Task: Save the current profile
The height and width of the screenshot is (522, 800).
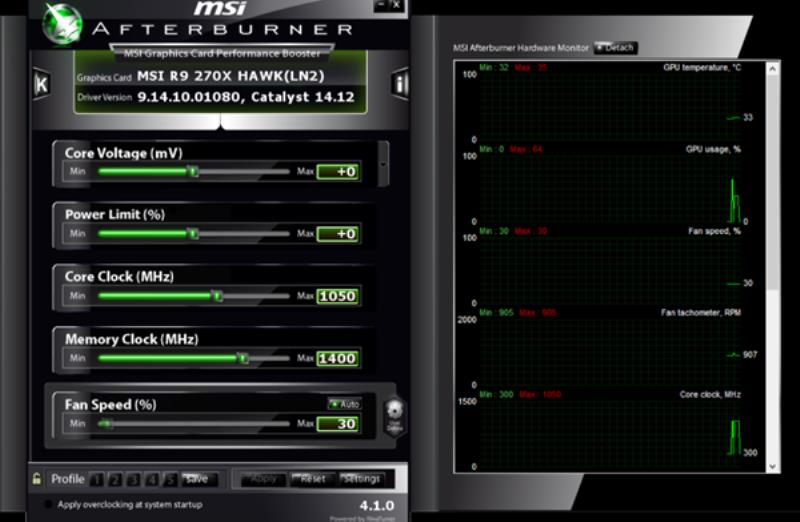Action: [197, 479]
